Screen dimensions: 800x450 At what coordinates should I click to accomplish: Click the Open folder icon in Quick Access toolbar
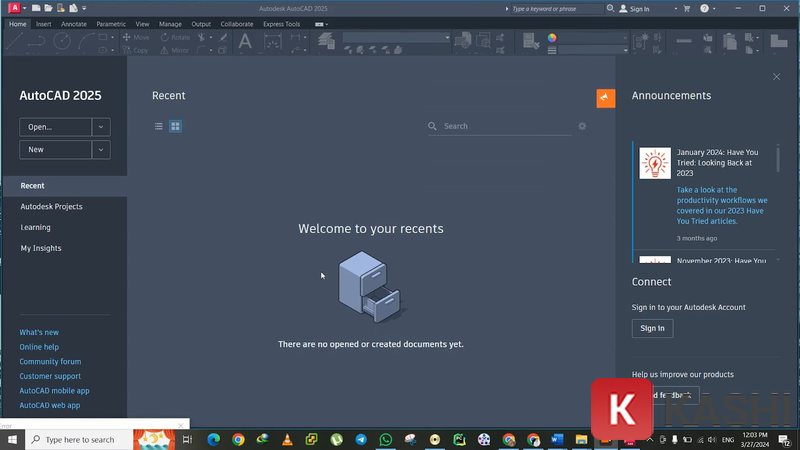[48, 8]
